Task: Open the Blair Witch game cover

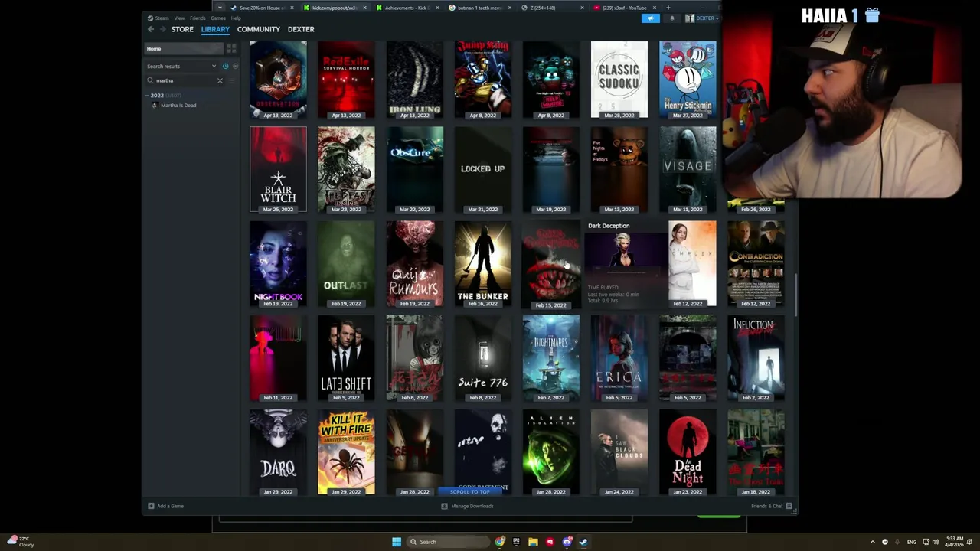Action: point(278,169)
